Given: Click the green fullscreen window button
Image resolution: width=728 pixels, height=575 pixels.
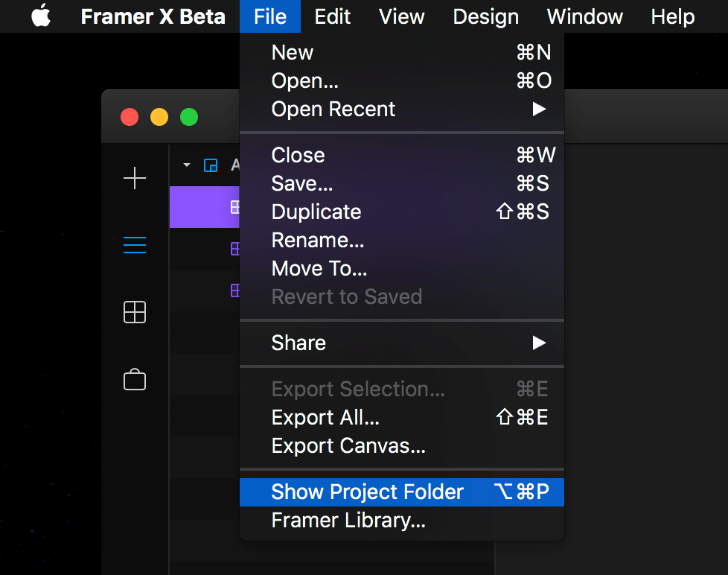Looking at the screenshot, I should (x=189, y=117).
